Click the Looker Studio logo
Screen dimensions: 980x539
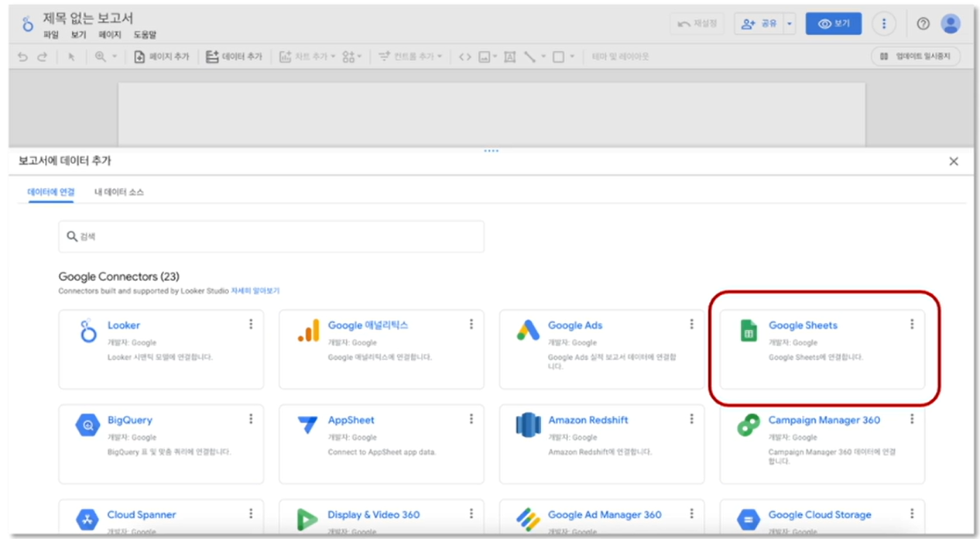pyautogui.click(x=27, y=24)
